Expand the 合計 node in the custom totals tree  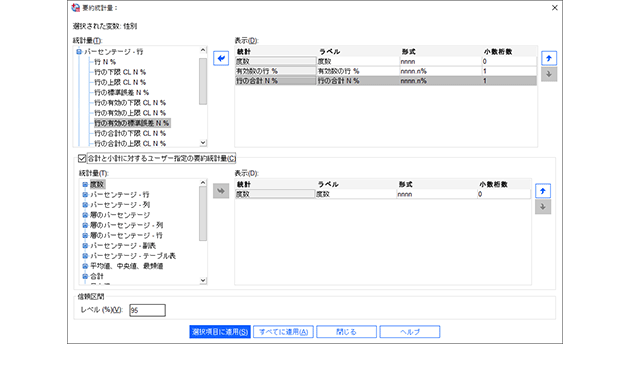click(85, 276)
